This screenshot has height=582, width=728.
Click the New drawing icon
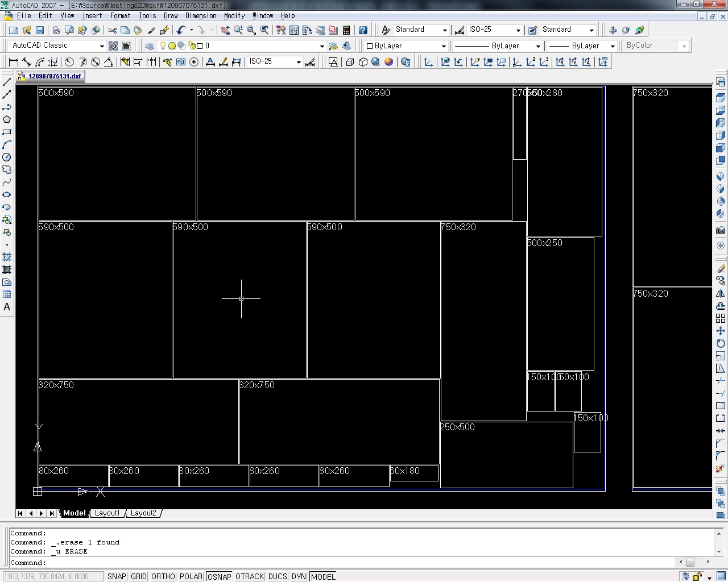(x=14, y=30)
